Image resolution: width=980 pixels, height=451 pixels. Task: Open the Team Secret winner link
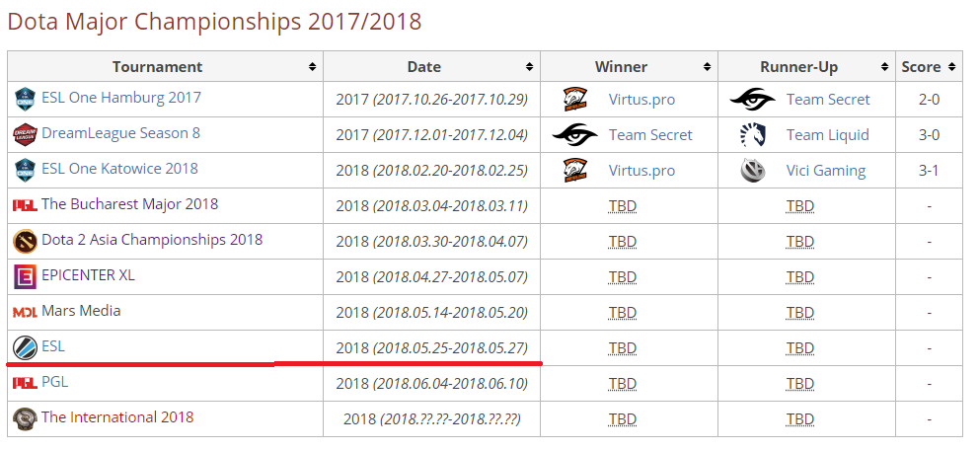[x=650, y=135]
